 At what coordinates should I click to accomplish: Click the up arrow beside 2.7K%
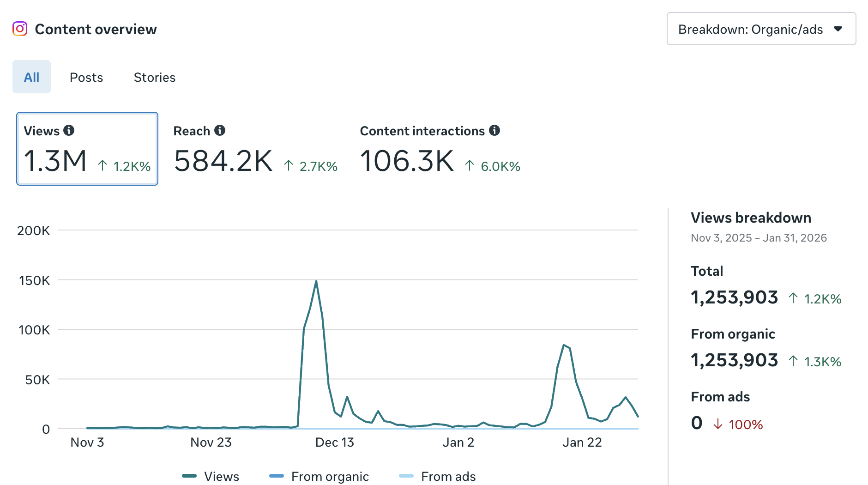coord(289,165)
